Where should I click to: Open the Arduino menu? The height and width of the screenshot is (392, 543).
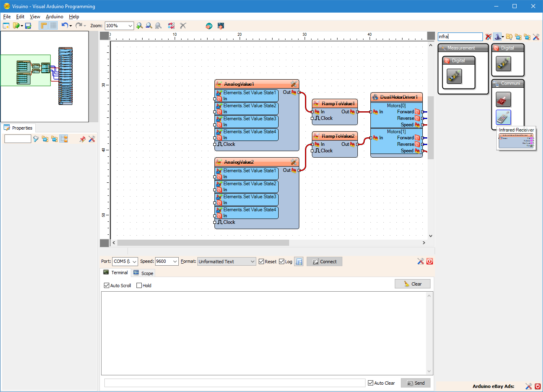(54, 17)
